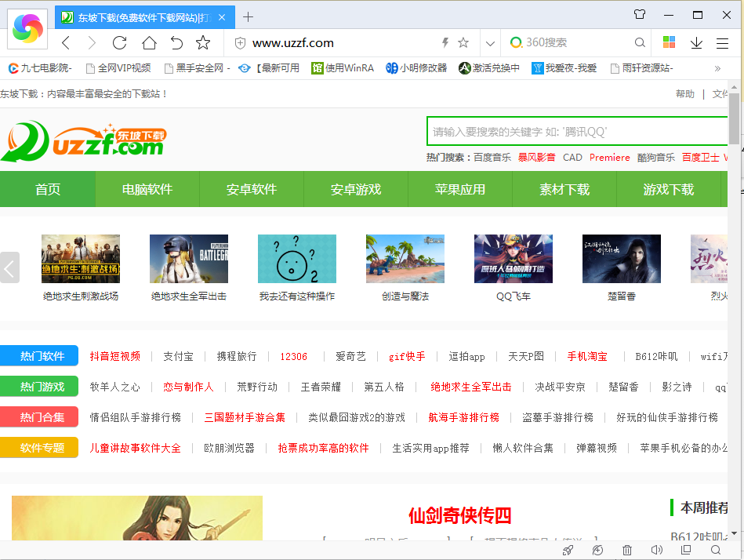
Task: Click 帮助 link at page top
Action: [684, 94]
